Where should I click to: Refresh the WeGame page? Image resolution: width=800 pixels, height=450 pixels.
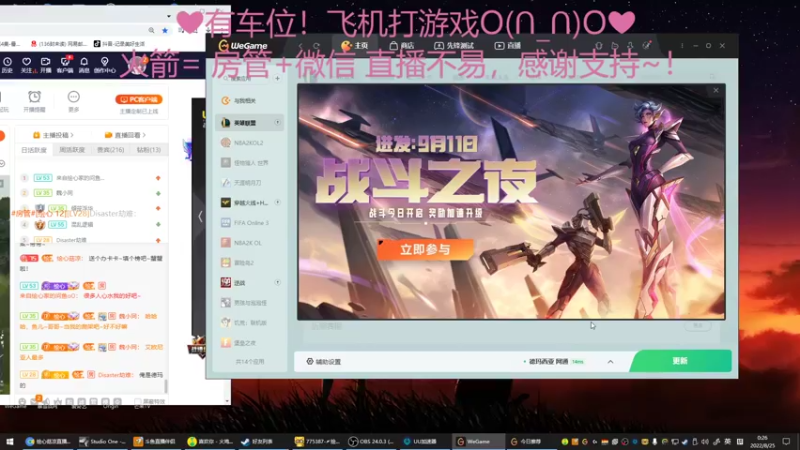[x=316, y=46]
